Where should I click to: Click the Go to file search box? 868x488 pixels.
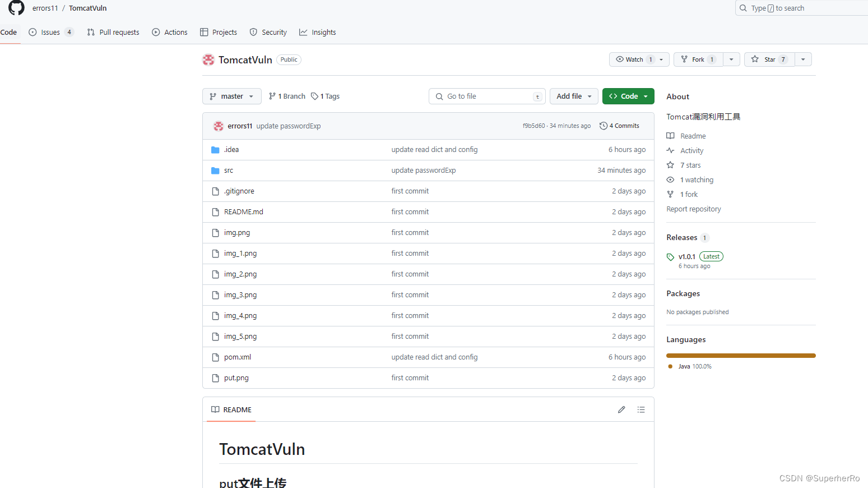coord(486,96)
